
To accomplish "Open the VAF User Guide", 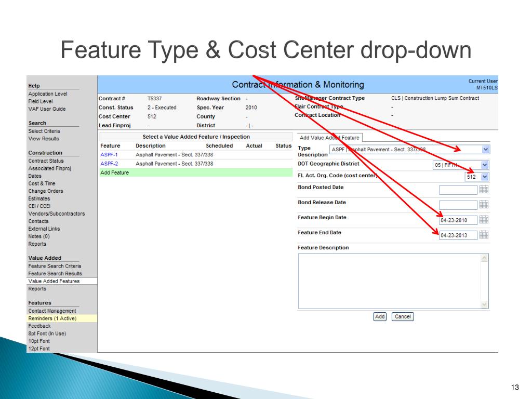I will point(47,109).
